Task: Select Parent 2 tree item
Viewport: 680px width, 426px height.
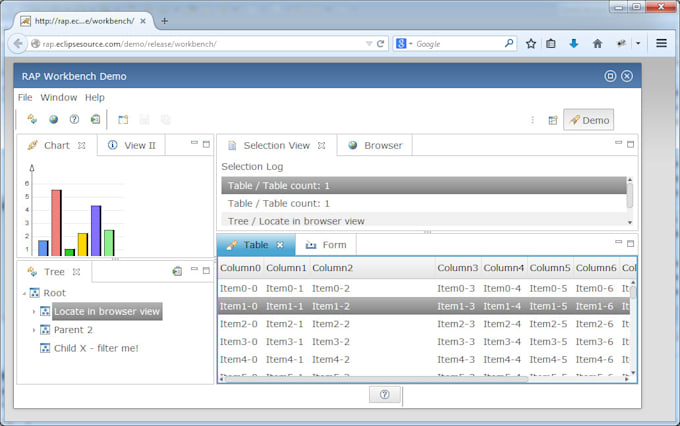Action: 73,330
